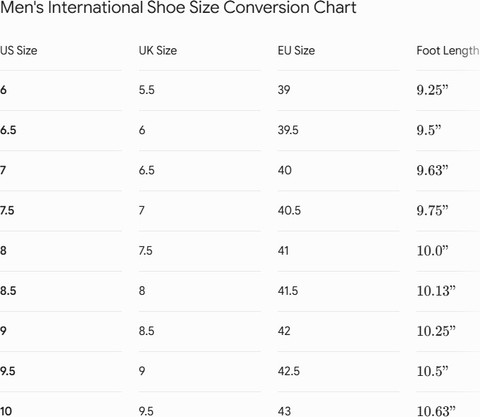The image size is (480, 417).
Task: Click EU size 39 cell
Action: (284, 90)
